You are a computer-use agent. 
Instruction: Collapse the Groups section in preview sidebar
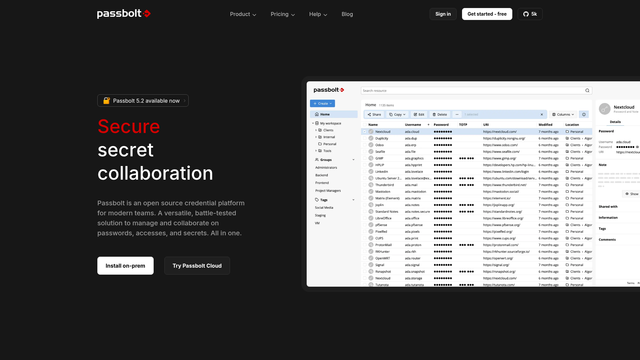coord(353,160)
